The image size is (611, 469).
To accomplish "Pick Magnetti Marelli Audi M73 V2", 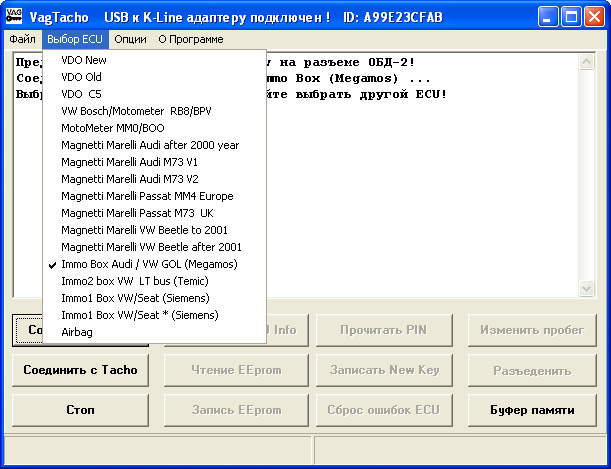I will 154,179.
